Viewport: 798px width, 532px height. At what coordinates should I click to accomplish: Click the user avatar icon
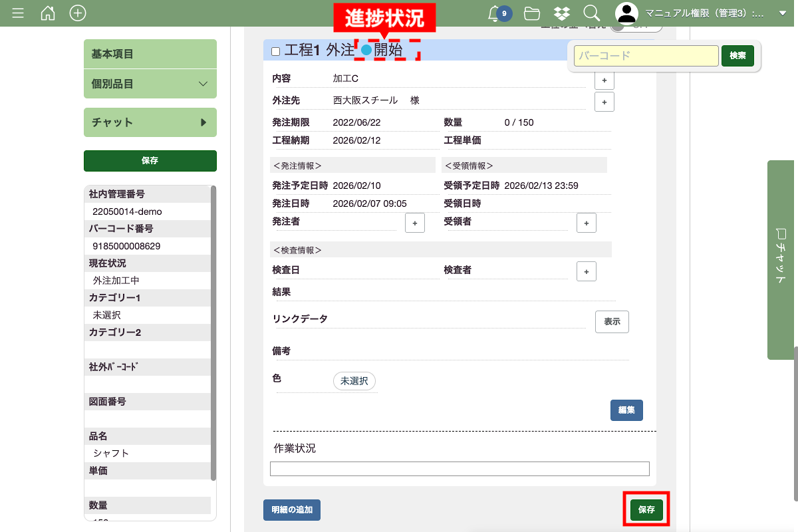coord(626,13)
